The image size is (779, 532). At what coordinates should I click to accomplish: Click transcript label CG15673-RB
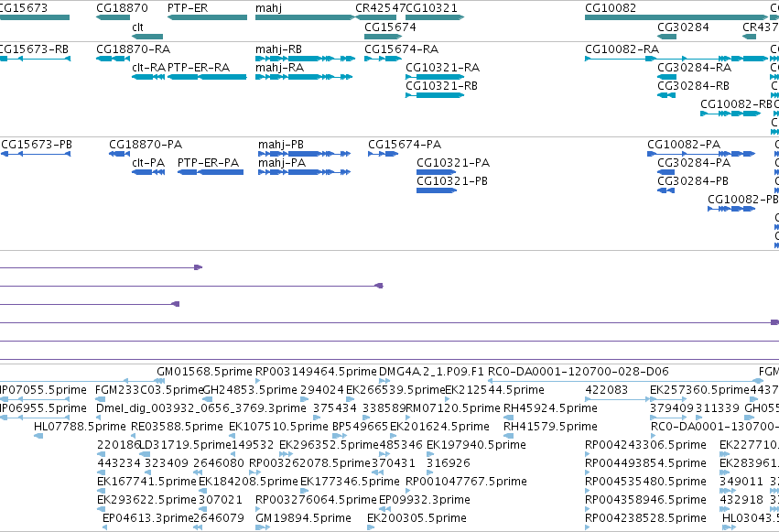(x=34, y=49)
